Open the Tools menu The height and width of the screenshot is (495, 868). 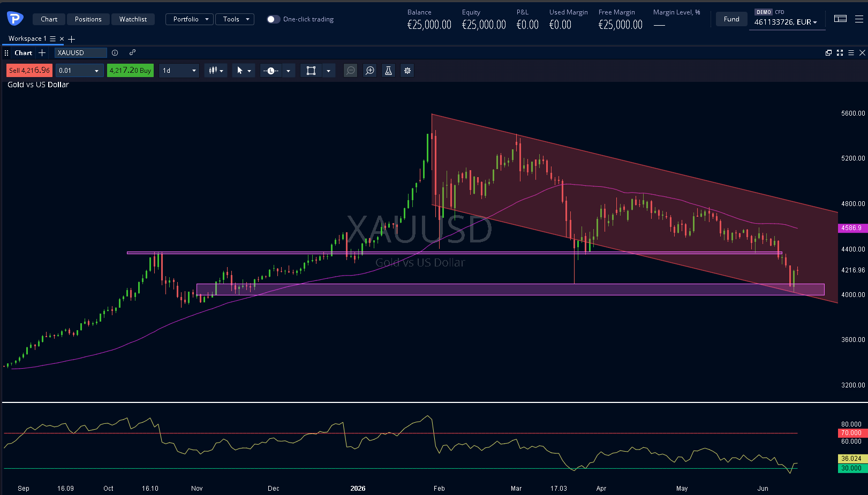point(235,19)
